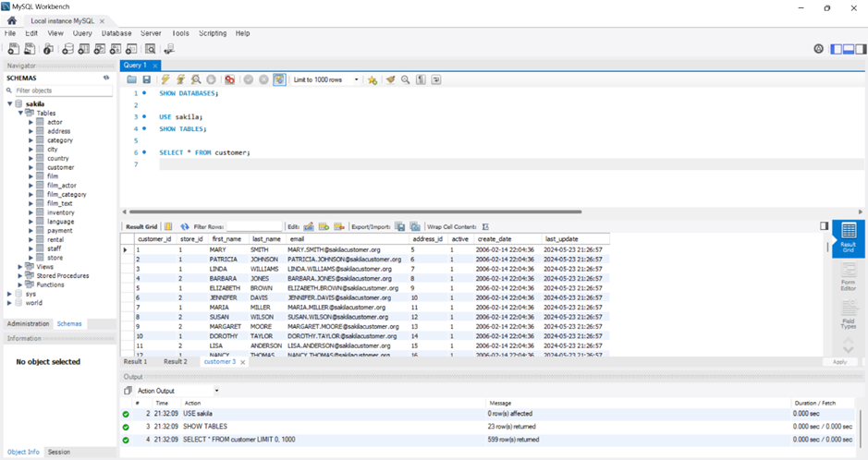Save query as a favorite snippet
The width and height of the screenshot is (868, 460).
373,79
